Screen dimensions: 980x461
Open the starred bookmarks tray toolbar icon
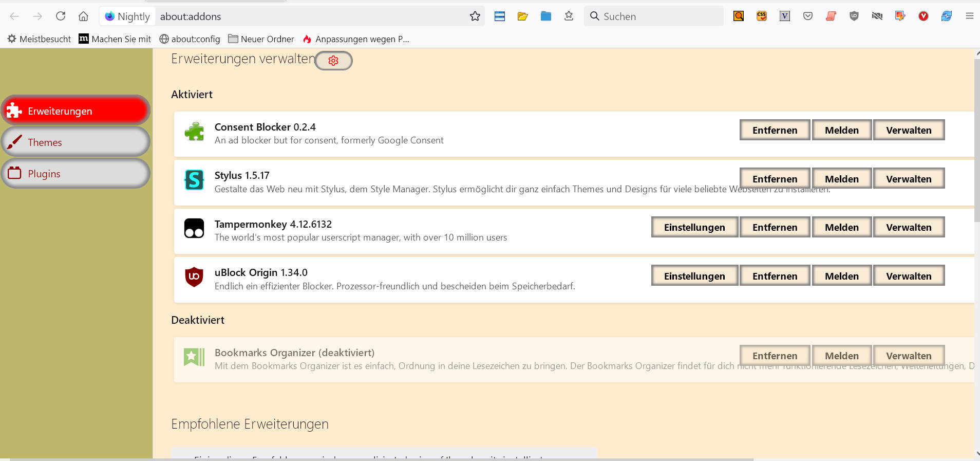[x=569, y=16]
